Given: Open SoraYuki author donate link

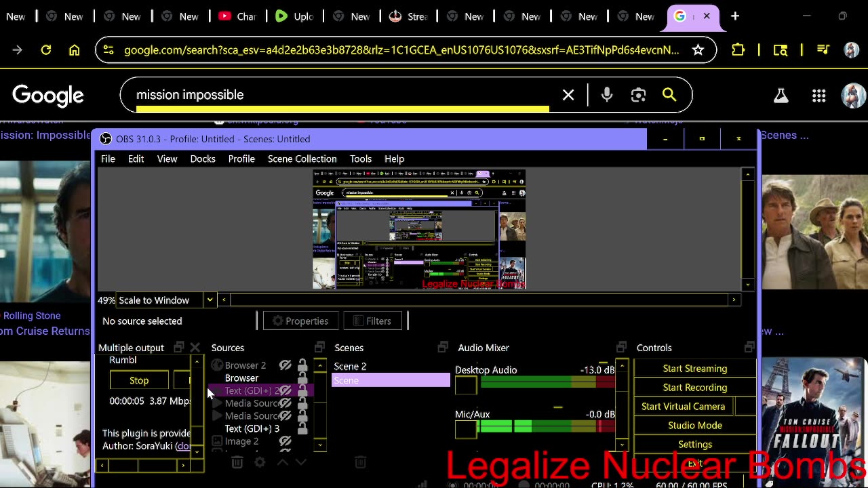Looking at the screenshot, I should 183,446.
